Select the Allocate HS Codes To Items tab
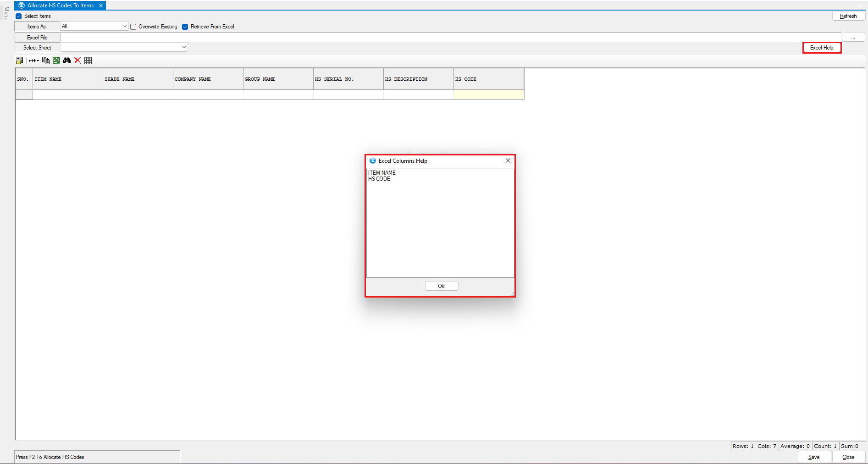Screen dimensions: 868x464 tap(60, 6)
